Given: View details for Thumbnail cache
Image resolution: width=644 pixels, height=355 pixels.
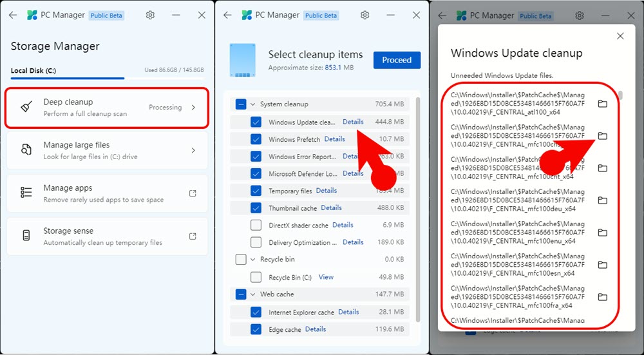Looking at the screenshot, I should [x=332, y=207].
